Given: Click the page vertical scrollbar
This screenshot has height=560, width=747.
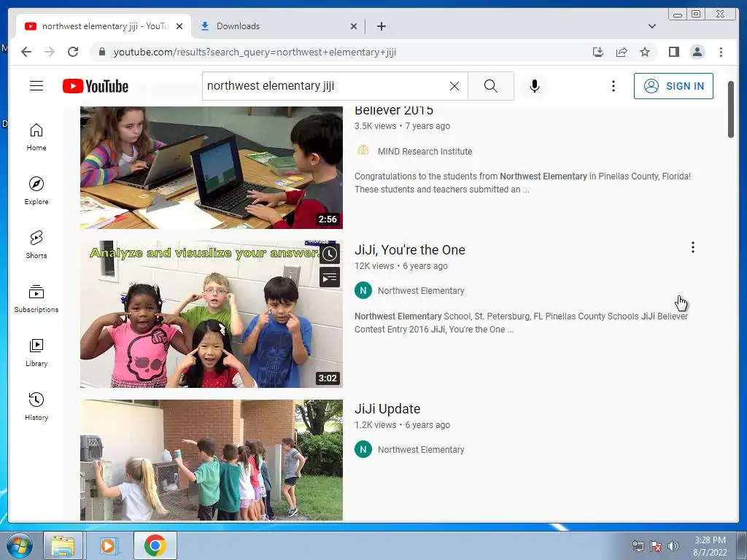Looking at the screenshot, I should click(731, 109).
